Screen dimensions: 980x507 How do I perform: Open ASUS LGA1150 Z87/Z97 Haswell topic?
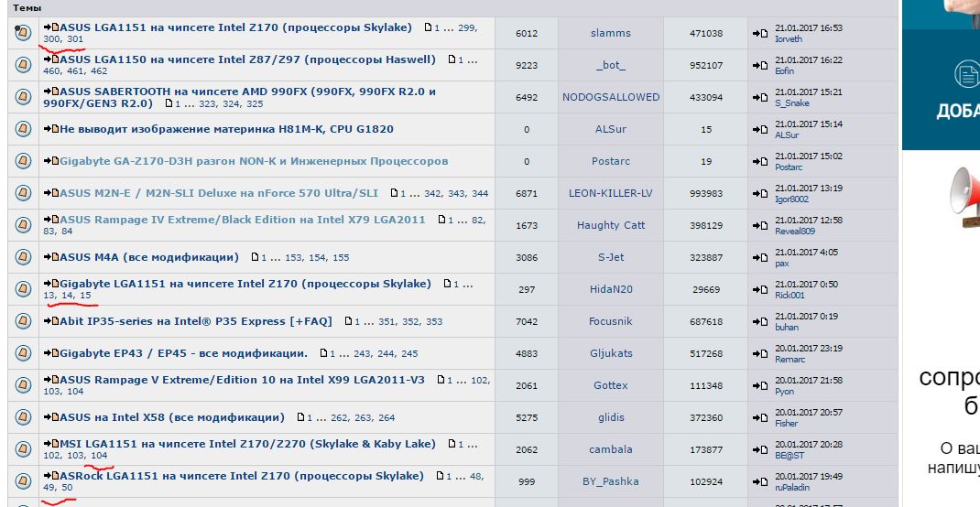tap(247, 59)
